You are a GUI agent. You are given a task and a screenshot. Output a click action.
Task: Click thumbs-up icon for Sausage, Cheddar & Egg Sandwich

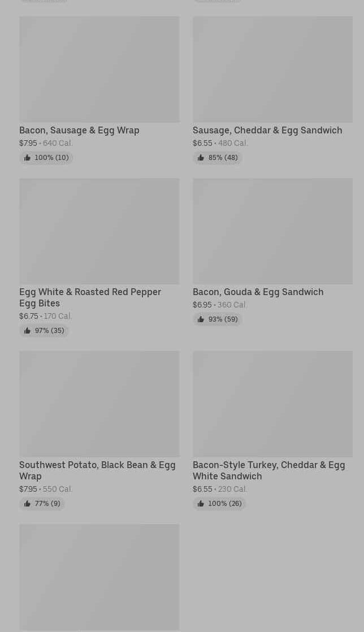tap(201, 158)
